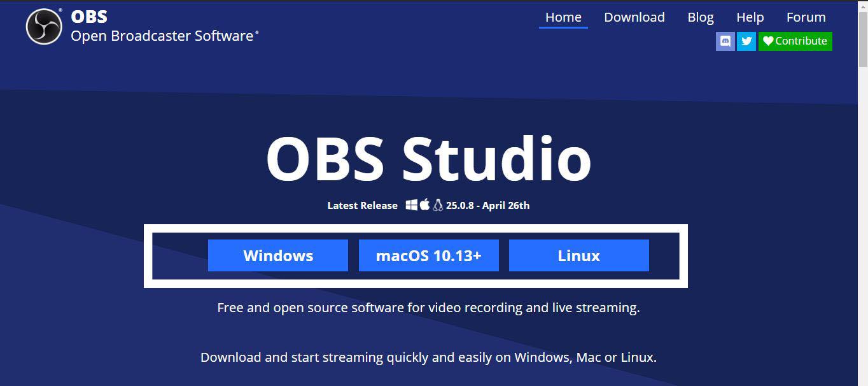Click the green Contribute button
The width and height of the screenshot is (868, 386).
(x=795, y=41)
